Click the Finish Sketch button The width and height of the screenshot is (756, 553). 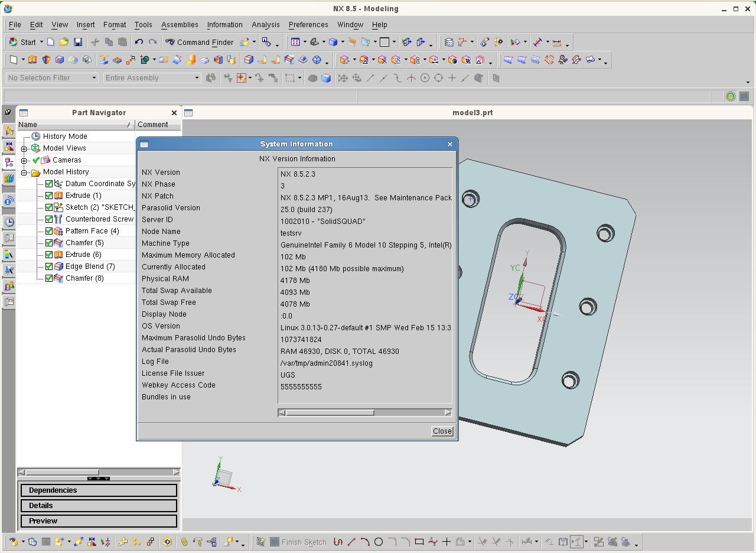coord(298,542)
